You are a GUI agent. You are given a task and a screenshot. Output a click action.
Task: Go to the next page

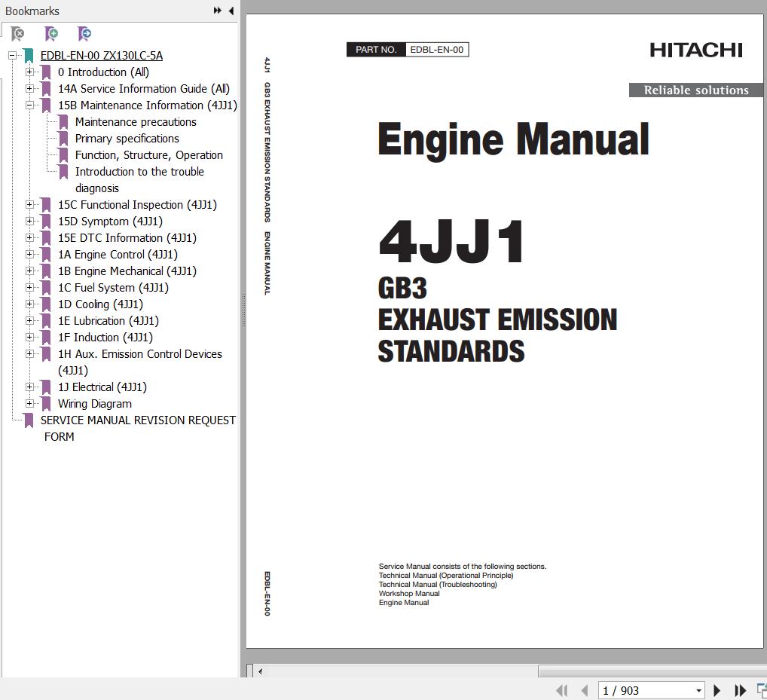point(717,691)
